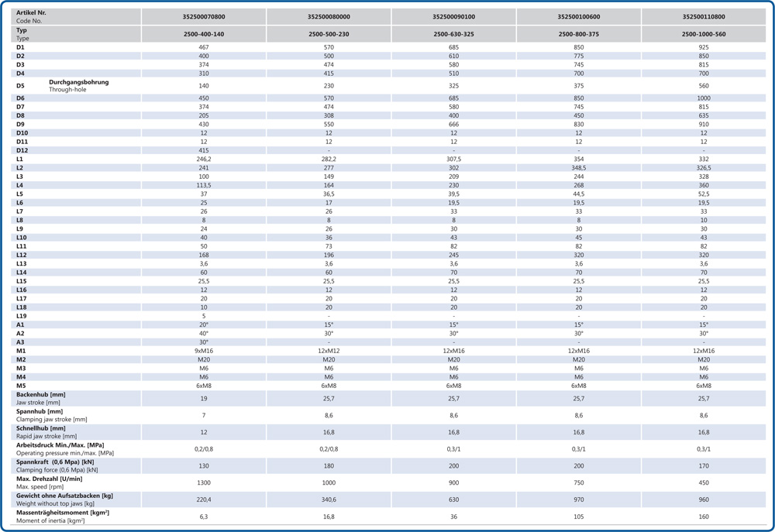Select the Backenhub Jaw stroke row label
The height and width of the screenshot is (532, 775).
pos(41,398)
